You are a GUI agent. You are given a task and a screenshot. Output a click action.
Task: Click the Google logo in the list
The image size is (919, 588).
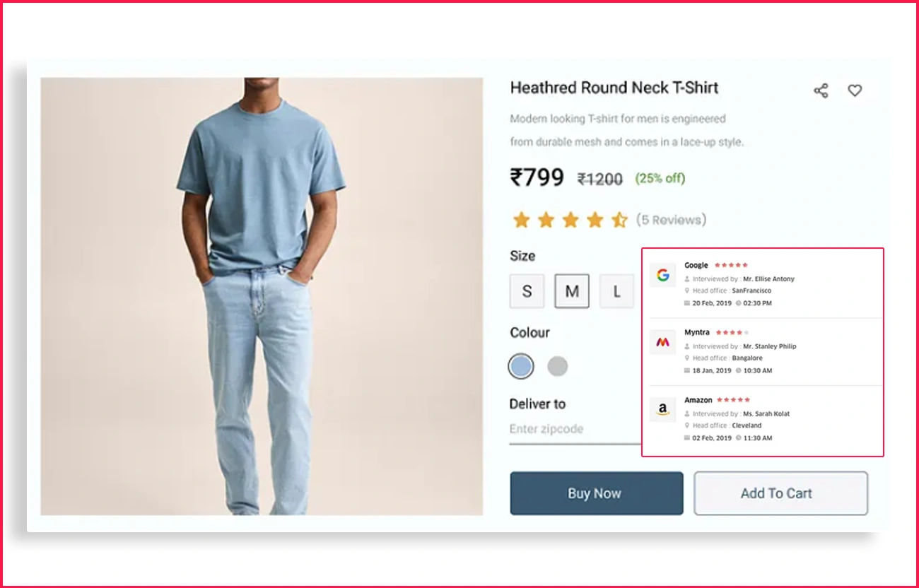662,275
